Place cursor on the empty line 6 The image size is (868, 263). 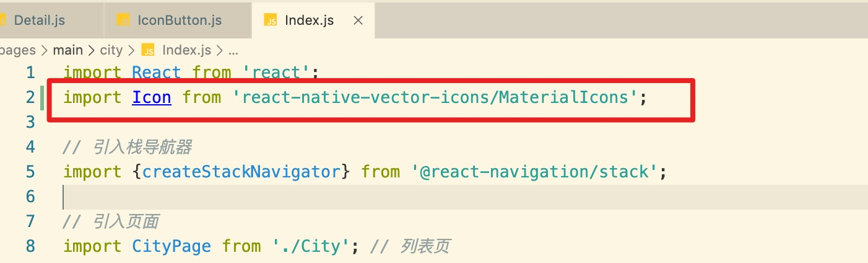[464, 197]
